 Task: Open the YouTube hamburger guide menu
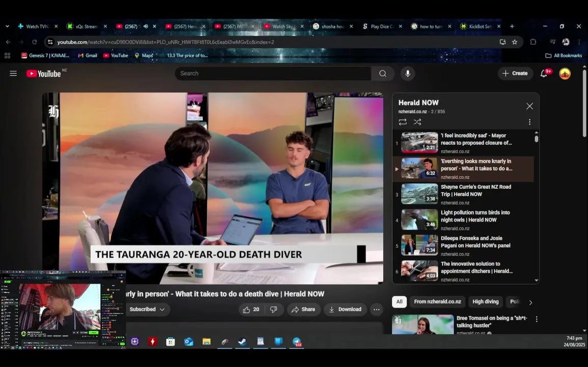pyautogui.click(x=13, y=73)
